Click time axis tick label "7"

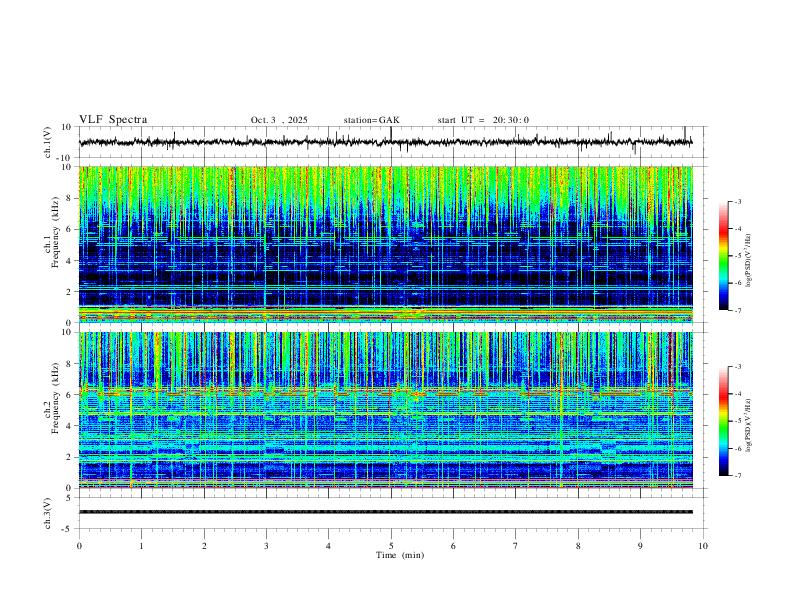pos(516,546)
